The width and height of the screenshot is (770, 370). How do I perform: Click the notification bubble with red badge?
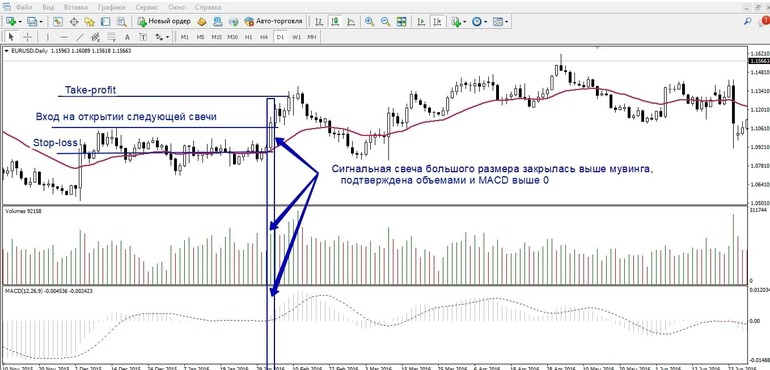pos(764,21)
